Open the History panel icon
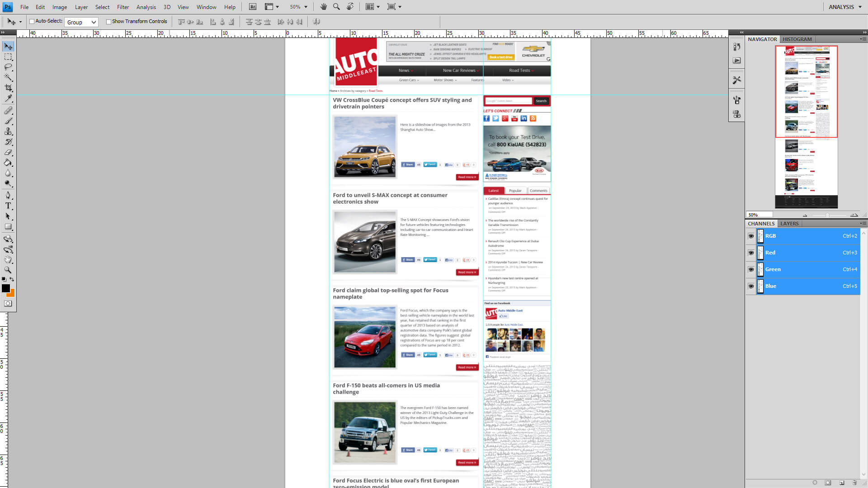This screenshot has width=868, height=488. [737, 47]
